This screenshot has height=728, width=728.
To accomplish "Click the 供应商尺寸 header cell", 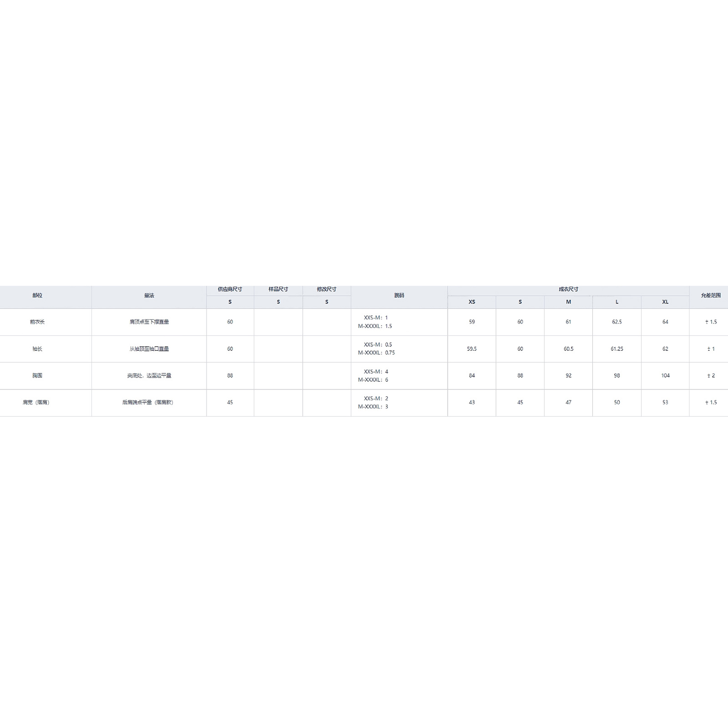I will click(230, 289).
